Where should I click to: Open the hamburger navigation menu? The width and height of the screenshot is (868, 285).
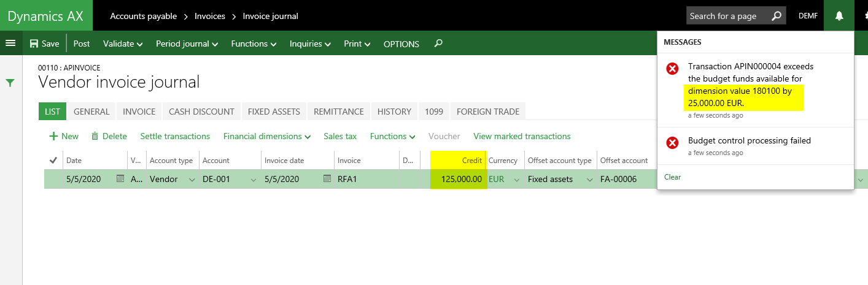pos(10,43)
